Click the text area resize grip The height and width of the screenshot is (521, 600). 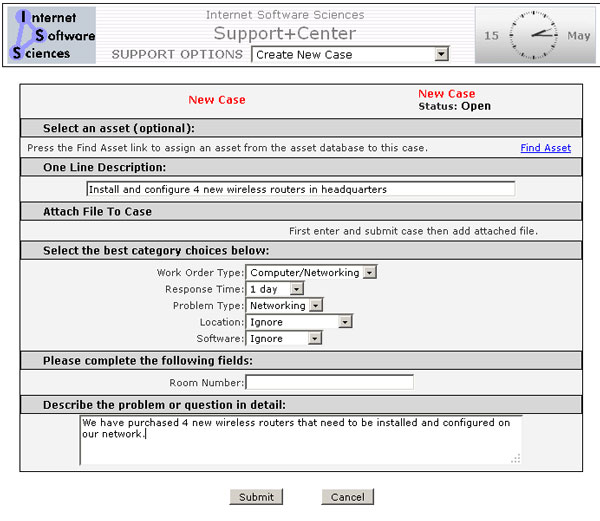tap(515, 459)
